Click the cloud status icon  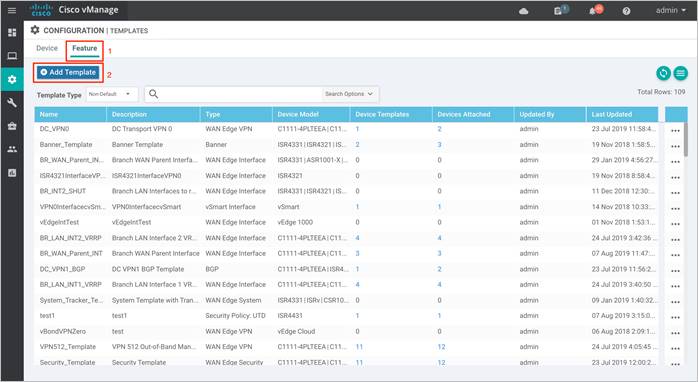tap(524, 11)
